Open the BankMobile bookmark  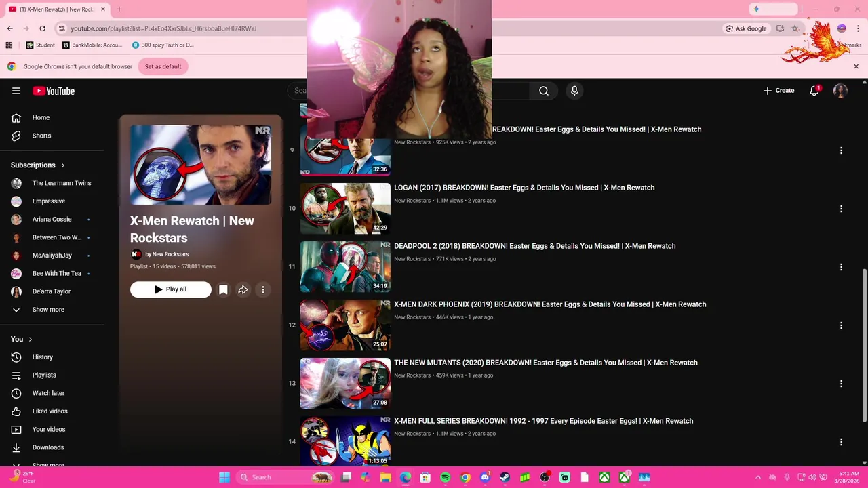pos(92,45)
